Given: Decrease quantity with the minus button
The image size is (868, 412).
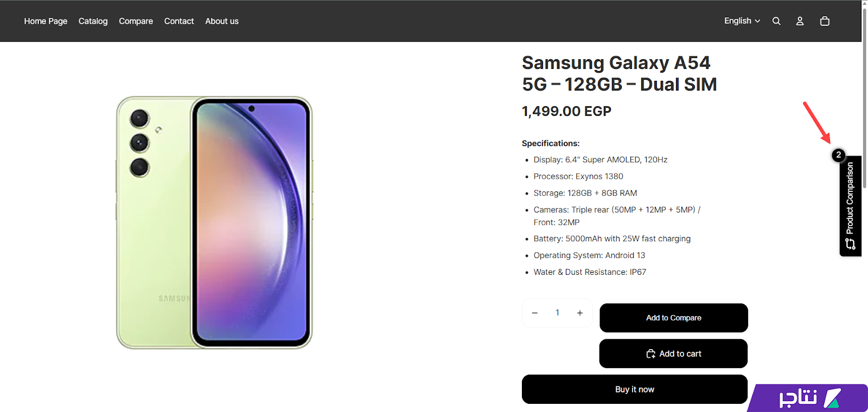Looking at the screenshot, I should coord(535,313).
